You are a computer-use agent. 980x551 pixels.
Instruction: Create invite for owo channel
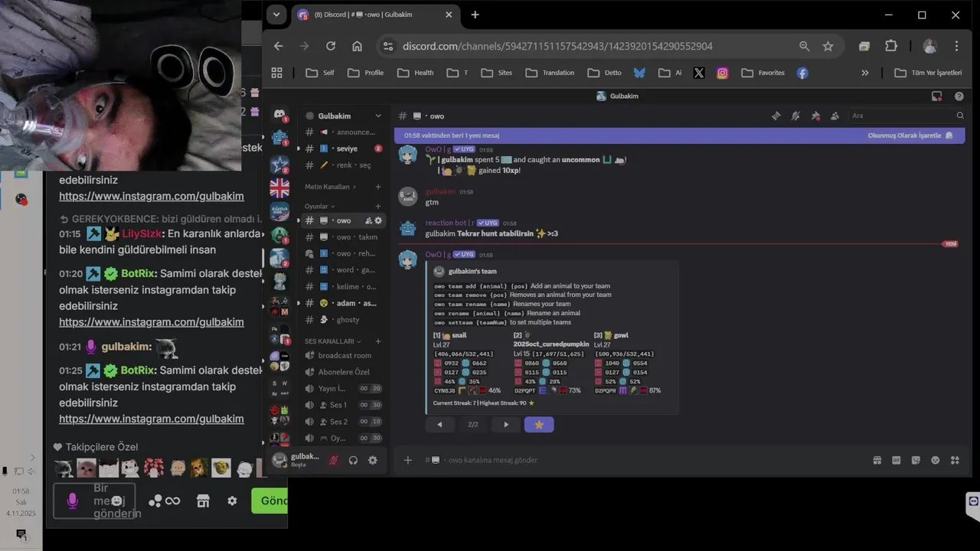368,220
